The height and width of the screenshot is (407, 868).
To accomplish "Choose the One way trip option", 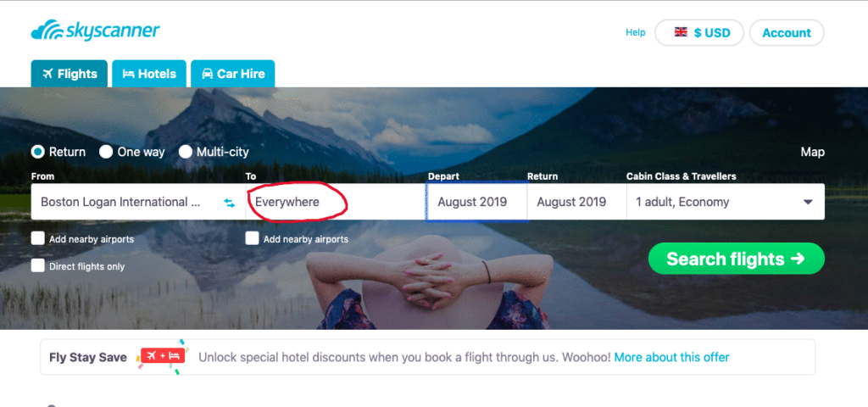I will pyautogui.click(x=106, y=152).
